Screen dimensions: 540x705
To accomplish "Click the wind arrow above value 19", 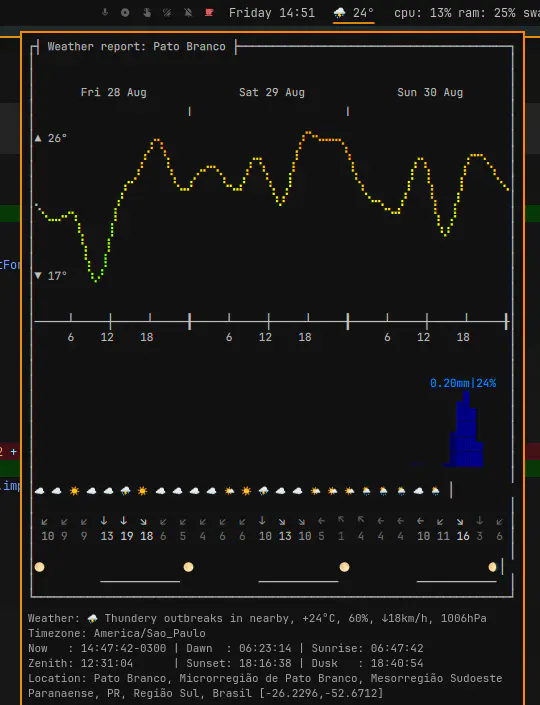I will [x=124, y=521].
